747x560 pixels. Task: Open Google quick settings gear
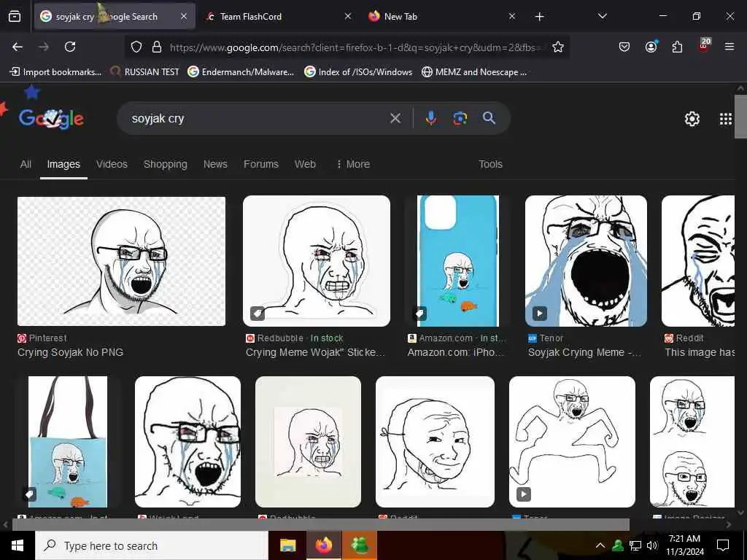coord(692,119)
